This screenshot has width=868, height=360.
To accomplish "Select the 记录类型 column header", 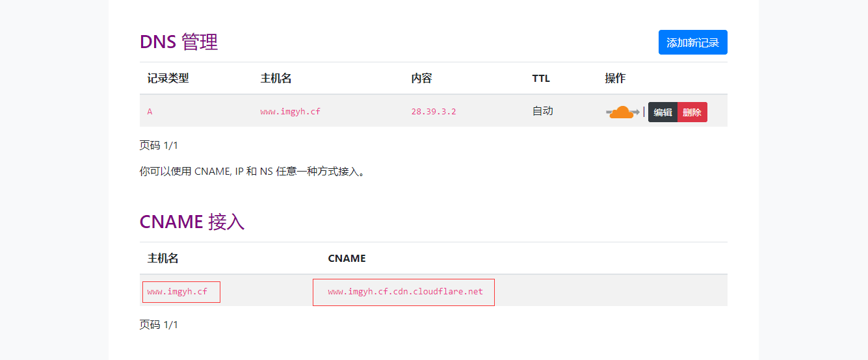I will point(168,79).
